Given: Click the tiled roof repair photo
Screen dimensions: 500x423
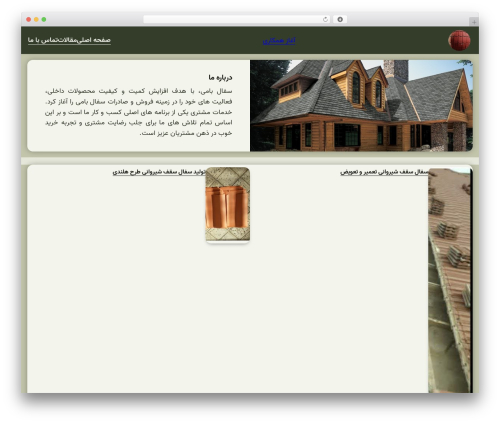Looking at the screenshot, I should [449, 281].
